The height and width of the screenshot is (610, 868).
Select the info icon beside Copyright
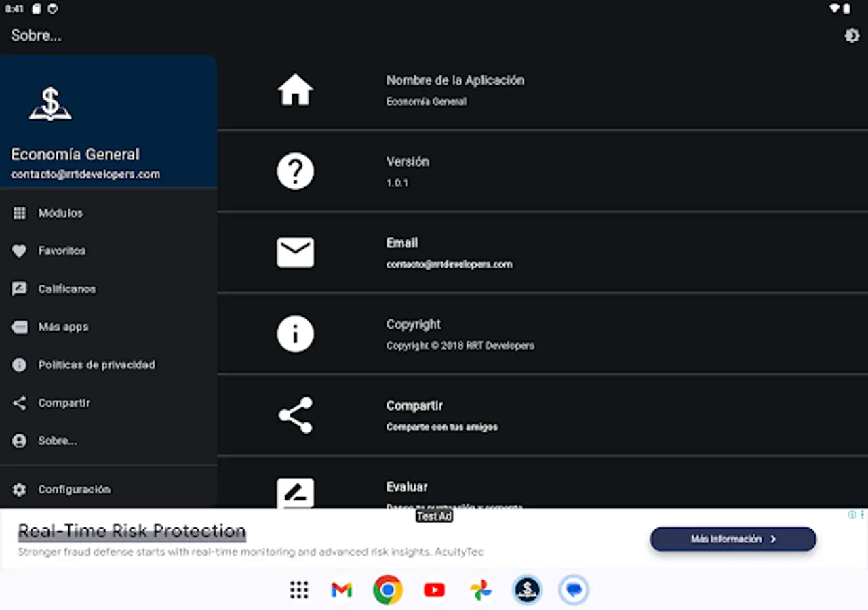[295, 333]
